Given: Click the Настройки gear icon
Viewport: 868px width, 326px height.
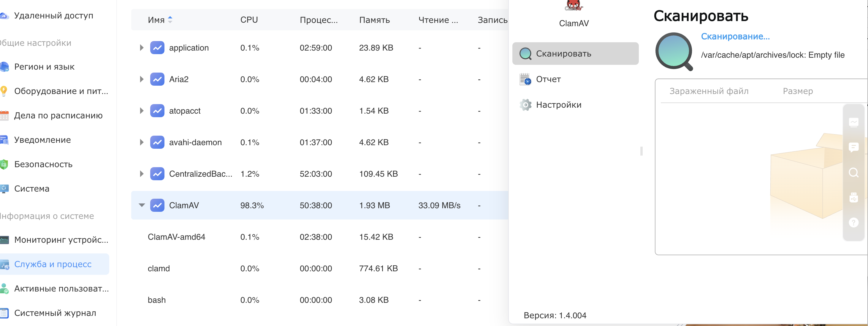Looking at the screenshot, I should tap(525, 105).
